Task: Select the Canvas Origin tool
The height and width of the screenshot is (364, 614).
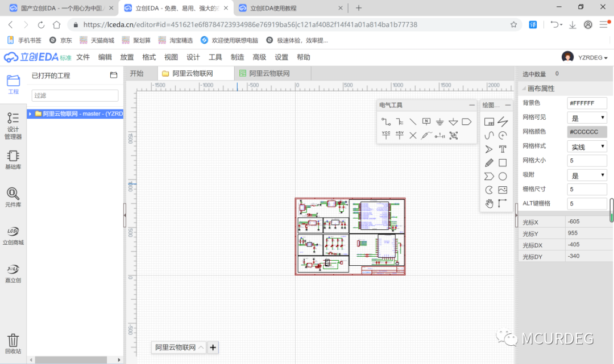Action: 503,203
